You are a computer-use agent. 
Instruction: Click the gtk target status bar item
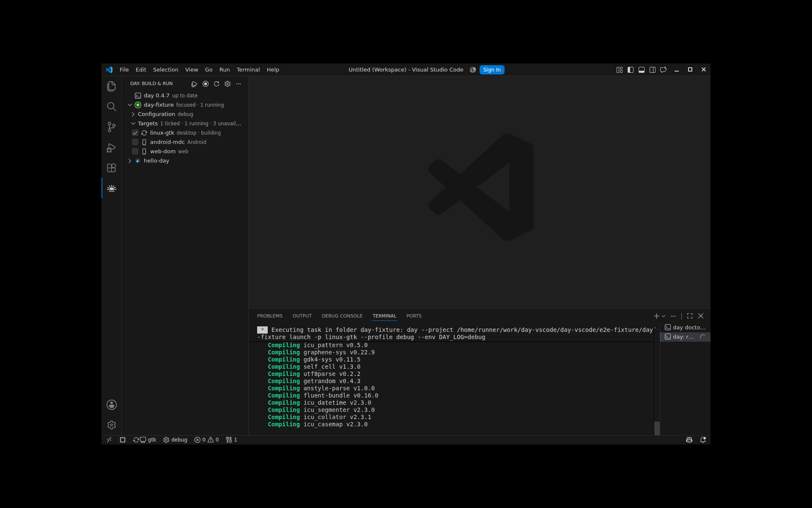pyautogui.click(x=145, y=440)
